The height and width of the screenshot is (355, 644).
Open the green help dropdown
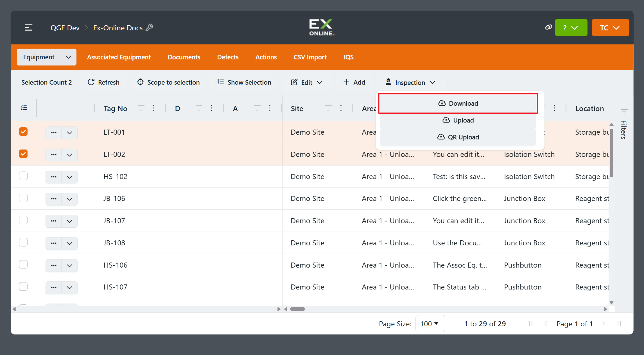[571, 28]
